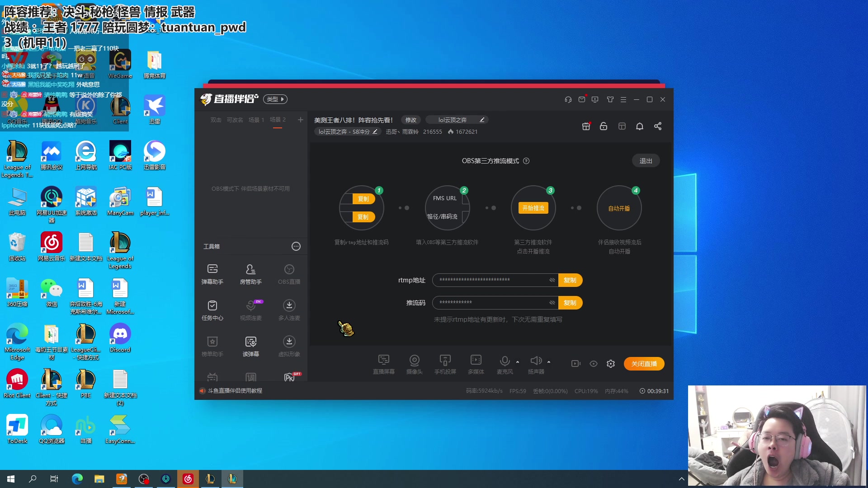This screenshot has width=868, height=488.
Task: Copy the rtmp地址 with 复制 button
Action: click(x=570, y=280)
